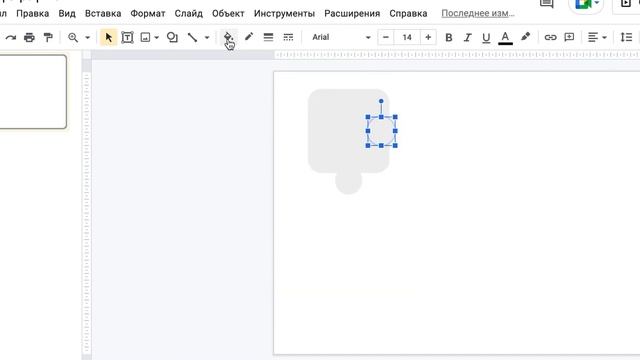Open the Слайд menu
The image size is (640, 360).
click(189, 13)
